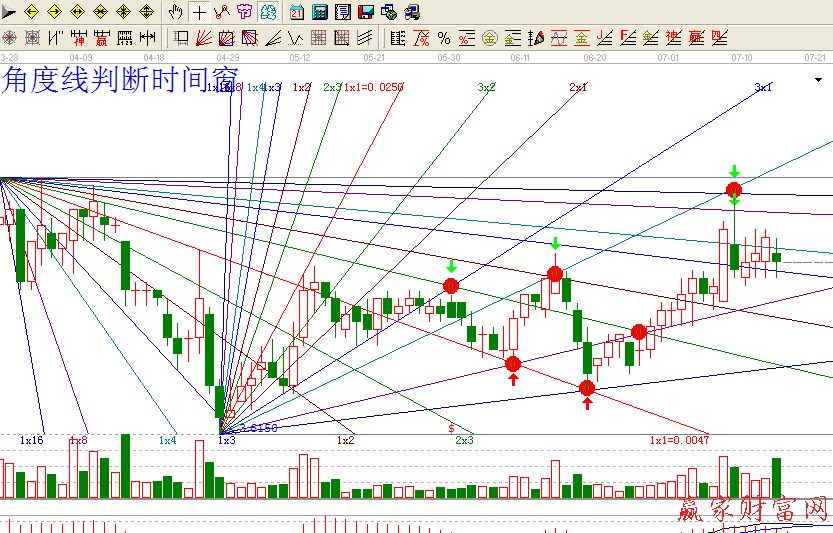This screenshot has height=533, width=833.
Task: Click the 1x1=0.0250 angle line label
Action: tap(374, 88)
